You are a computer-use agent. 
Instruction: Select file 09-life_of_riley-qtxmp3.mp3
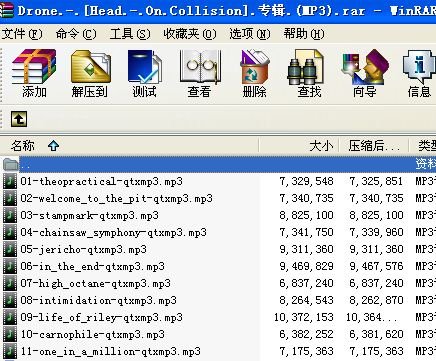pos(102,317)
